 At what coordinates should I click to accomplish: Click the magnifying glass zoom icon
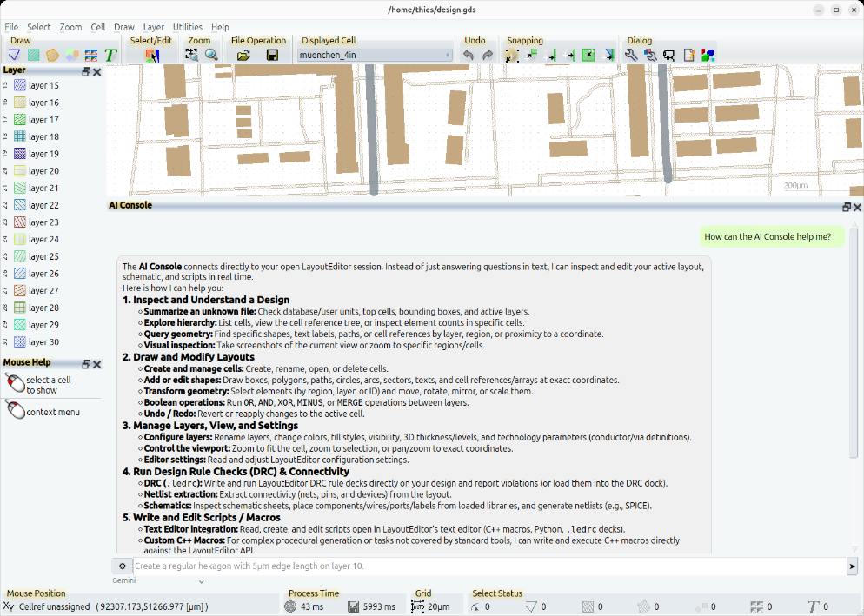coord(211,55)
